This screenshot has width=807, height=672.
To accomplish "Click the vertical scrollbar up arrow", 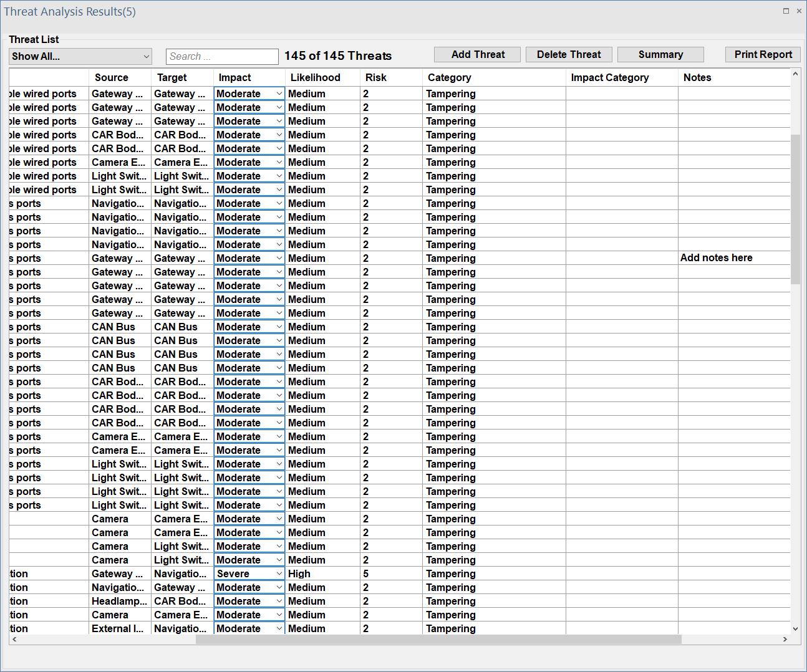I will 795,74.
